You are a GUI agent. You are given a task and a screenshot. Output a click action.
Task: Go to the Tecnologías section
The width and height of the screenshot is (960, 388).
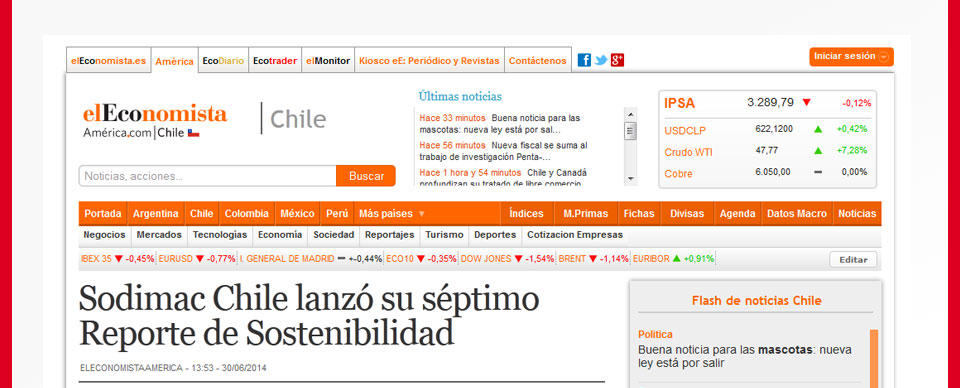point(220,235)
